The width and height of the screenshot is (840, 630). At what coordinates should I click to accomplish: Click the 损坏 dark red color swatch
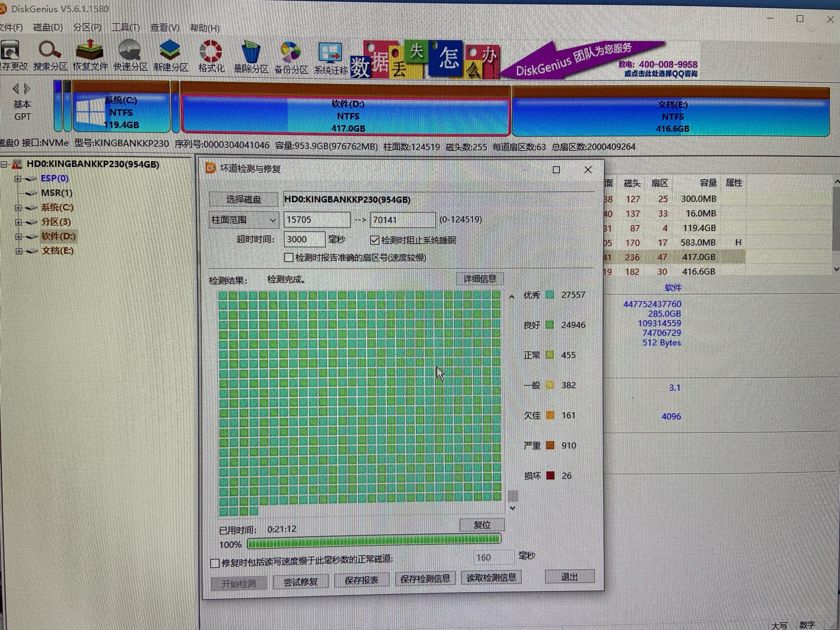550,475
